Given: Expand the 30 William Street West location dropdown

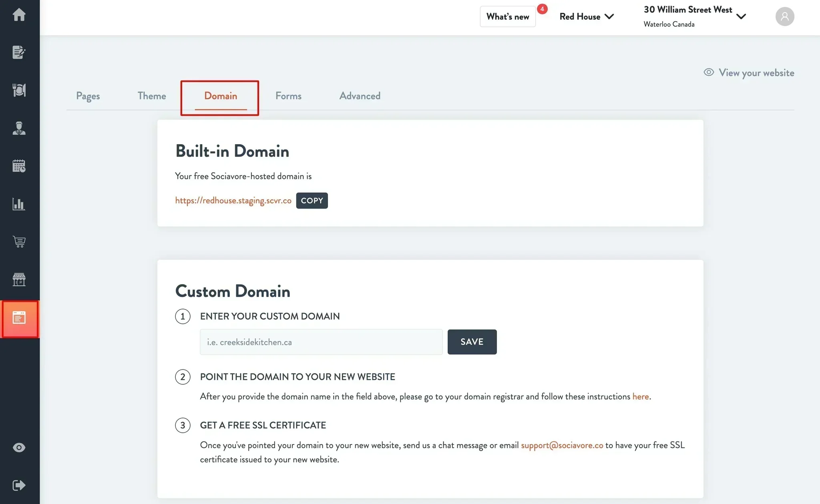Looking at the screenshot, I should [695, 16].
